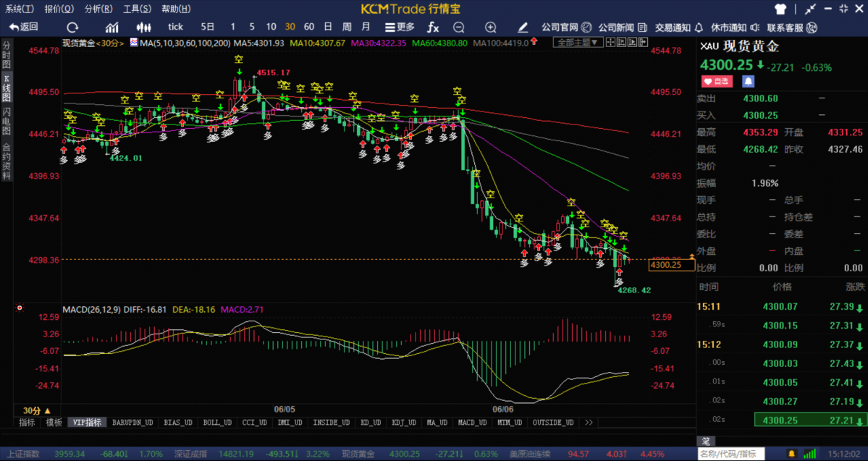Viewport: 868px width, 461px height.
Task: Open the fx indicator formula icon
Action: pos(433,27)
